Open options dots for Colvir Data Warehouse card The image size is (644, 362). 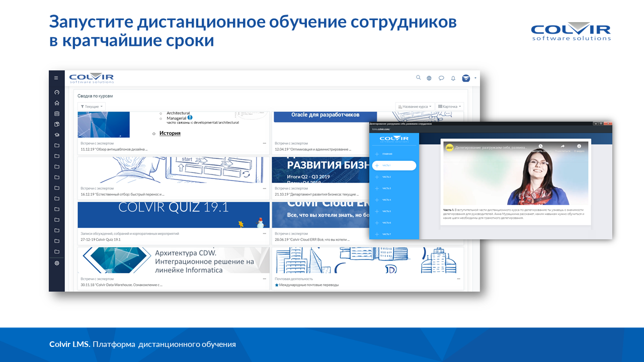tap(264, 279)
